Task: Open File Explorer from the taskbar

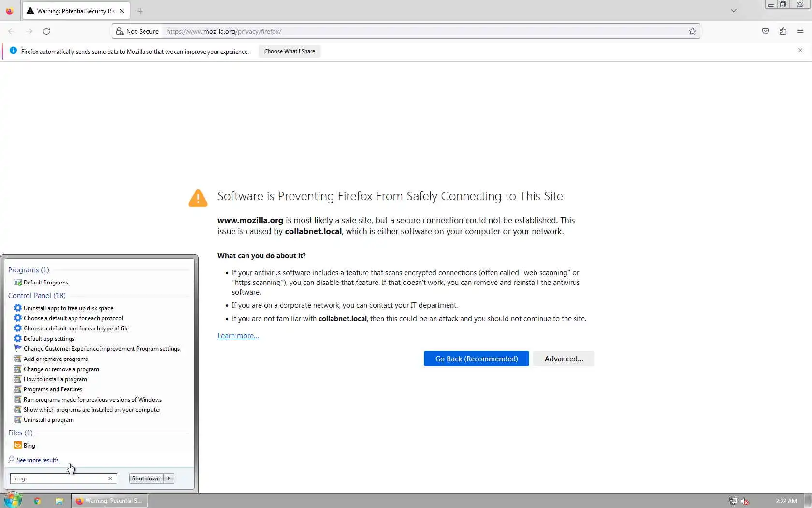Action: point(59,501)
